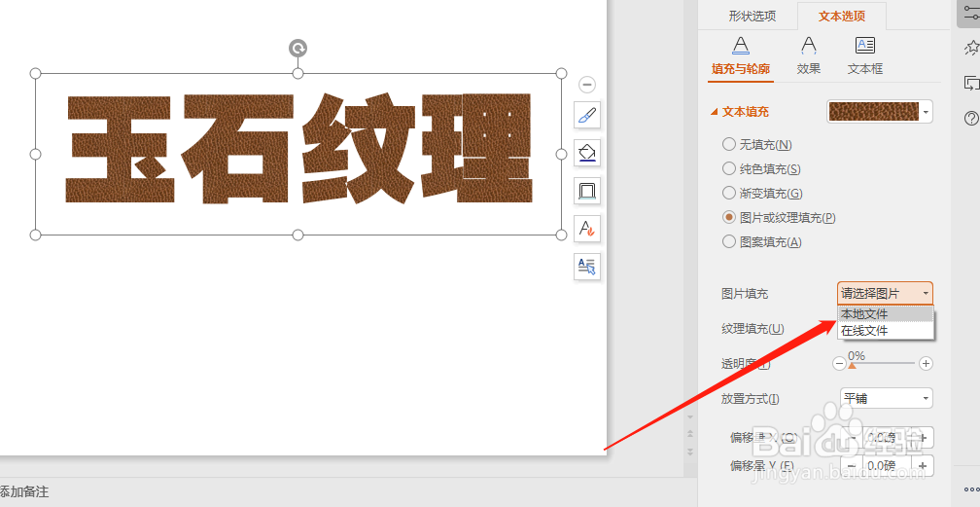
Task: Select 纯色填充(S) radio option
Action: [729, 169]
